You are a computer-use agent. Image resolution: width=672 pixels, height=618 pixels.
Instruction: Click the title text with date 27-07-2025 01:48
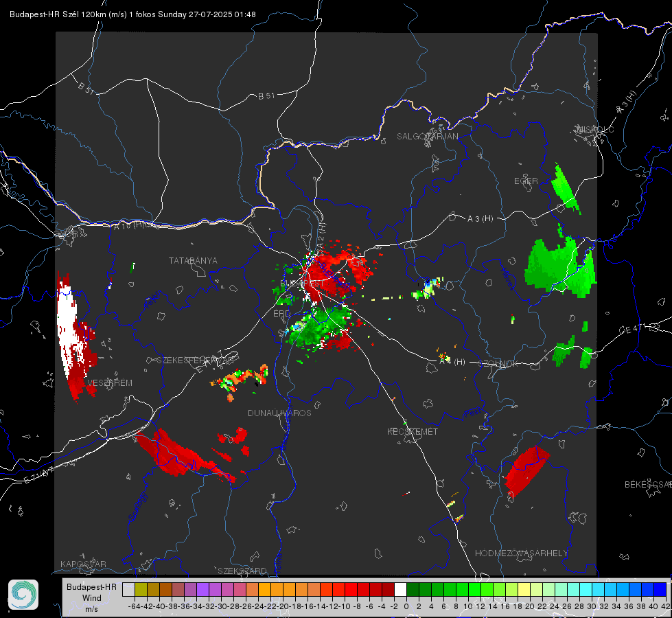(x=132, y=14)
